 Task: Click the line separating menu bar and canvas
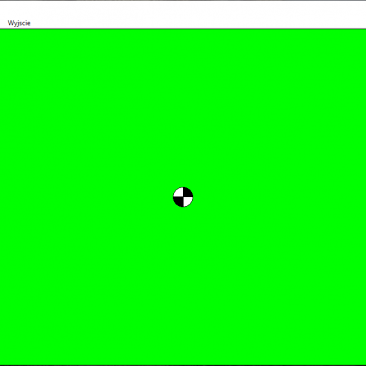click(183, 29)
